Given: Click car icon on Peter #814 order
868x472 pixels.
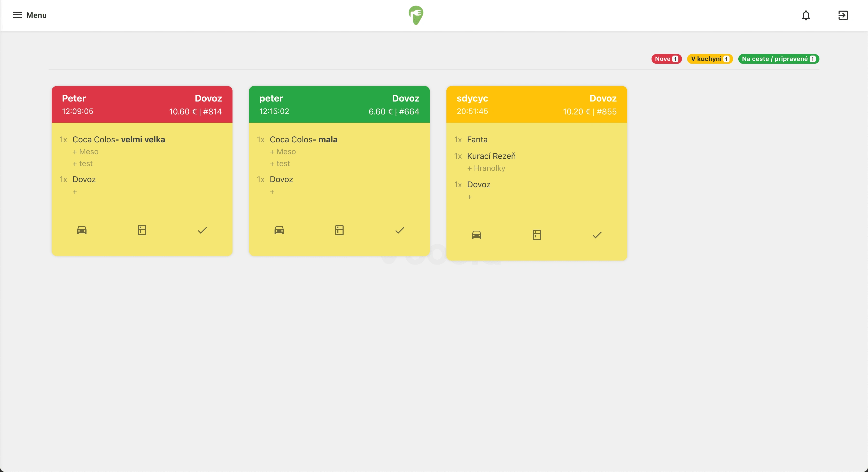Looking at the screenshot, I should (x=82, y=230).
